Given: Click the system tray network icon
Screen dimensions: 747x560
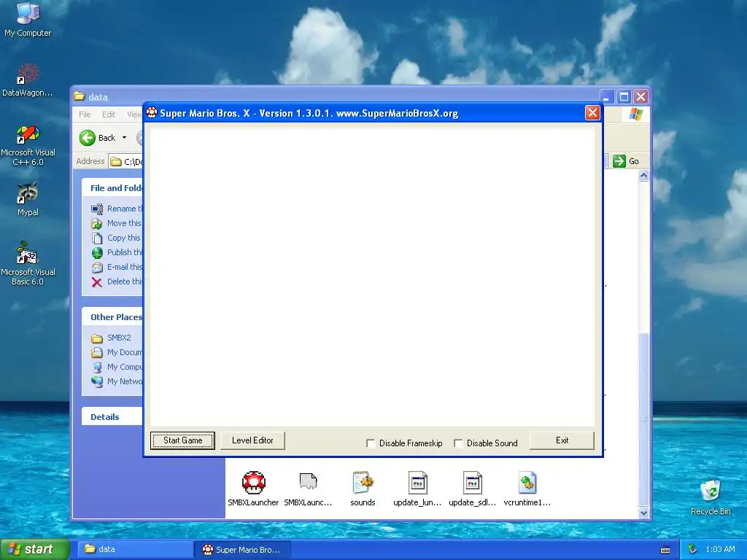Looking at the screenshot, I should [x=693, y=549].
